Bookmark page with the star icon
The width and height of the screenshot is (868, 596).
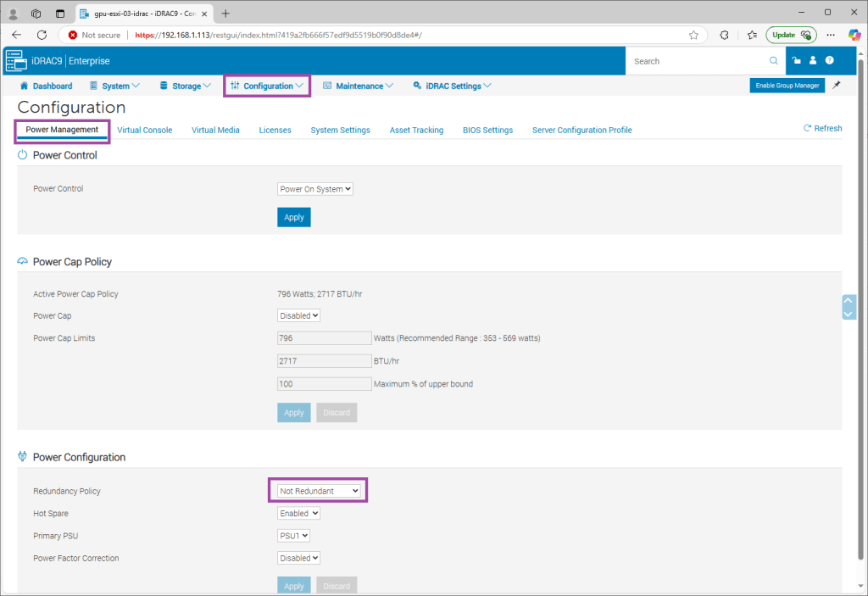[693, 35]
